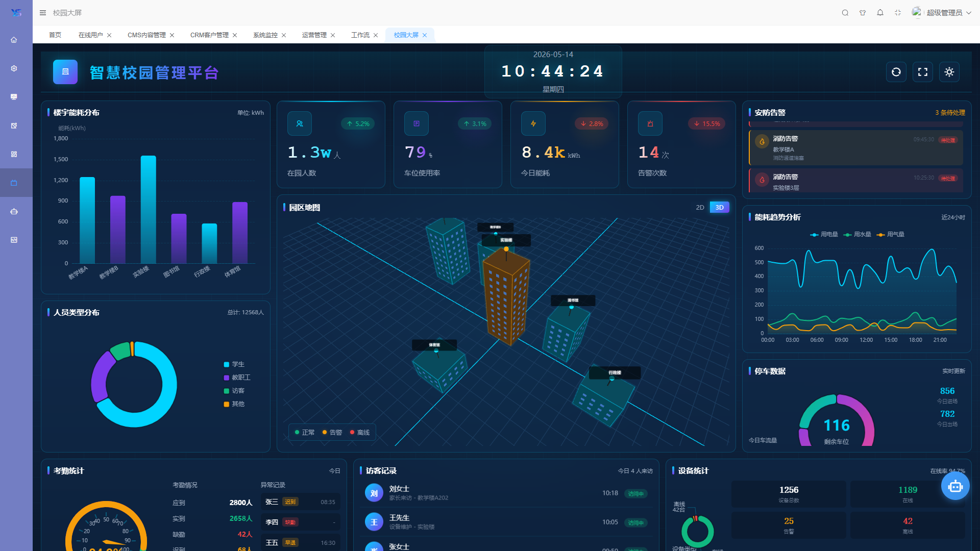Select the 体育馆 label on the map
This screenshot has height=551, width=980.
point(434,345)
